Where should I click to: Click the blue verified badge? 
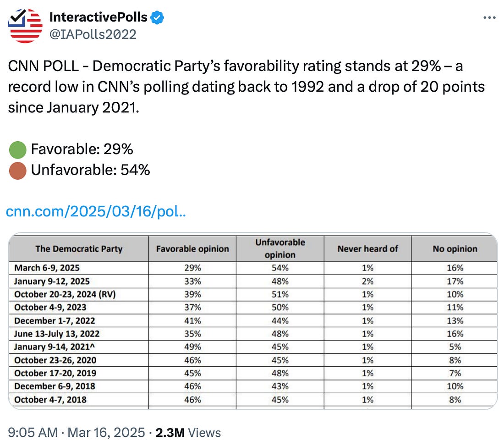158,18
